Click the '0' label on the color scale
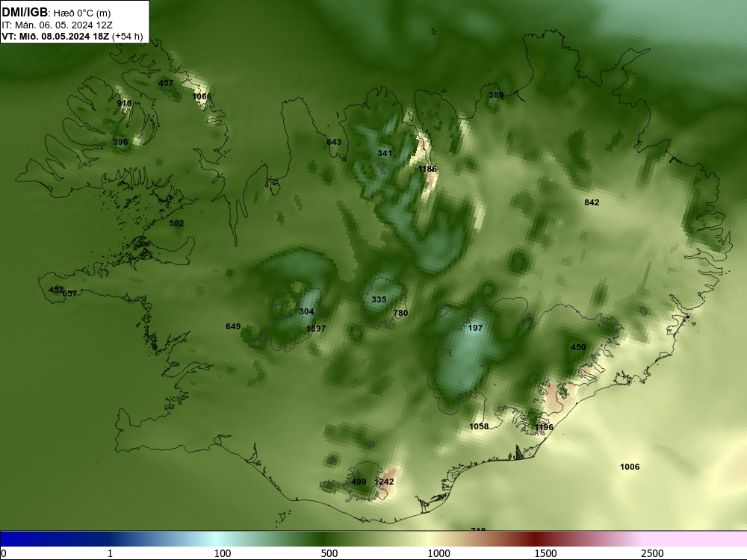 pyautogui.click(x=4, y=553)
